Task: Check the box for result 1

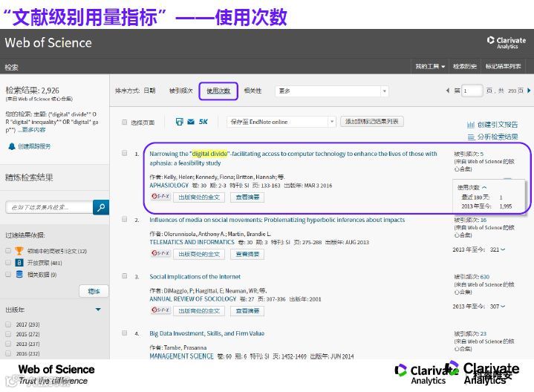Action: coord(124,153)
